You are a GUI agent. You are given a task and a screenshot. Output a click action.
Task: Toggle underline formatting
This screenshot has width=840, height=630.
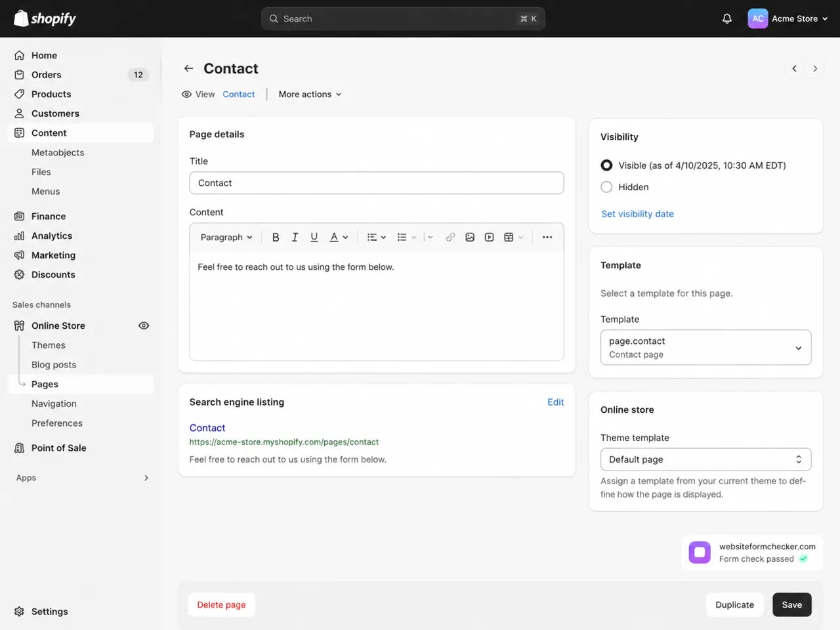314,237
